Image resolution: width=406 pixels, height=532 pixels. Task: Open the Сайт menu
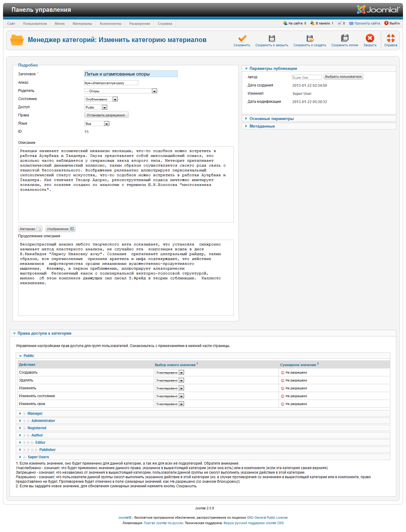(11, 24)
